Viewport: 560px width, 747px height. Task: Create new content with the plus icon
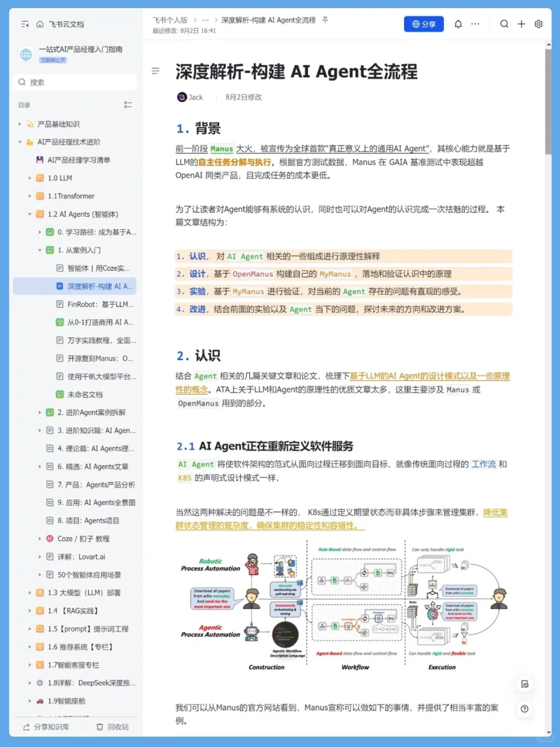521,24
